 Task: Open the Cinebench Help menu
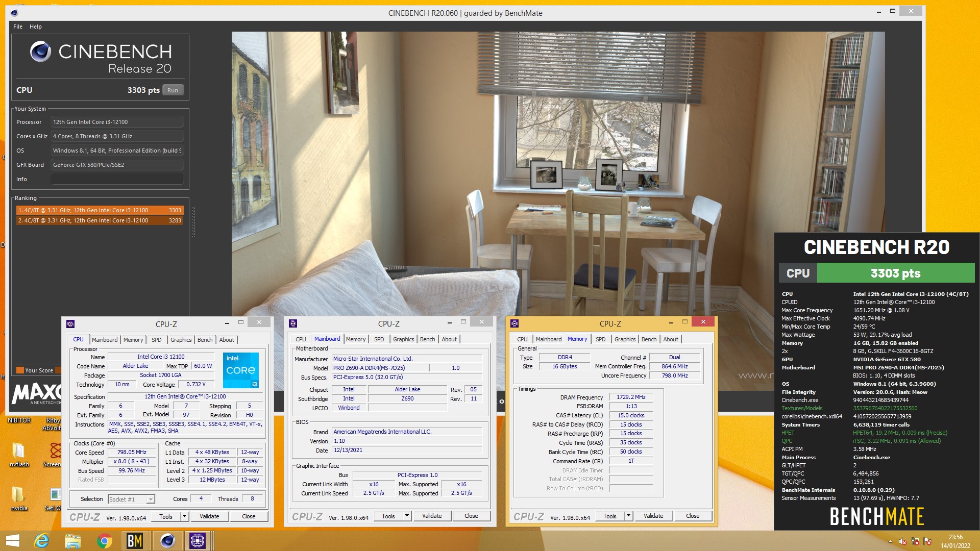click(35, 27)
